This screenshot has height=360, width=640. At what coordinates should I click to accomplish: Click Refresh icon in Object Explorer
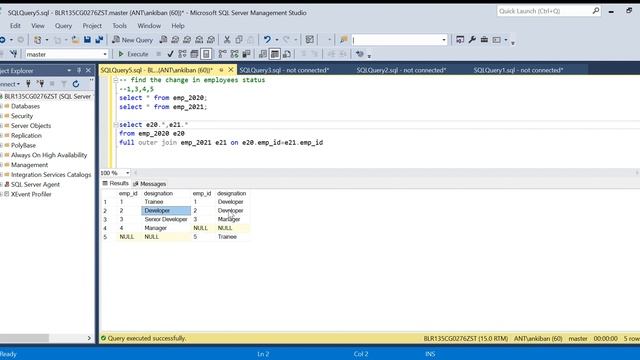76,84
